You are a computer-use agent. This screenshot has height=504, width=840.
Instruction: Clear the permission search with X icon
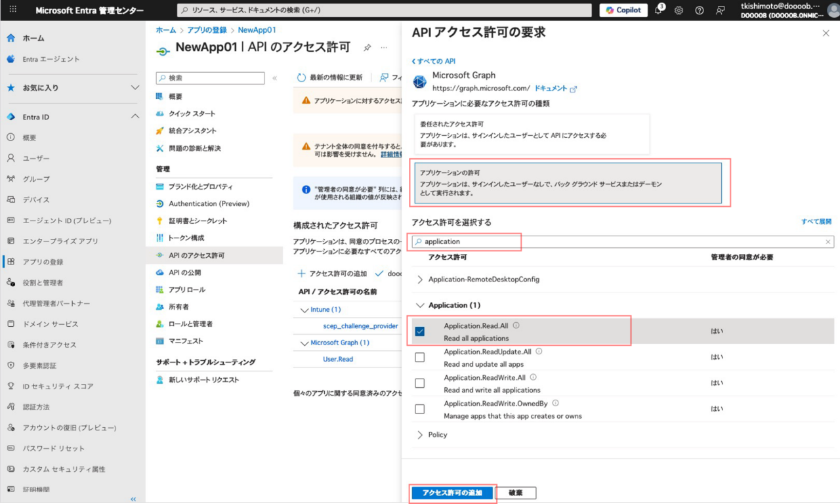tap(828, 241)
